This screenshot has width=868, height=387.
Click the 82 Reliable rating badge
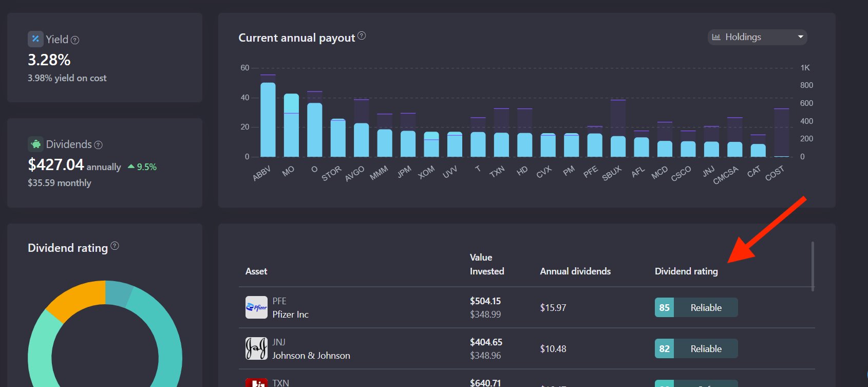[x=696, y=348]
